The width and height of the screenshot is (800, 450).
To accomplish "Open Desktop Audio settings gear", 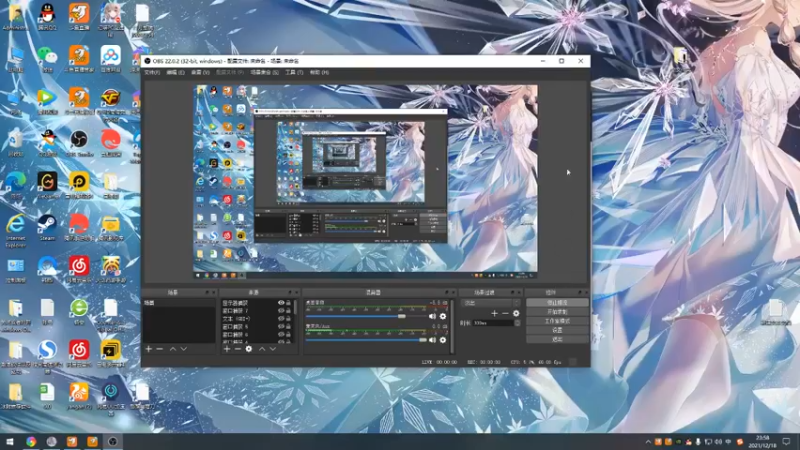I will (x=443, y=316).
